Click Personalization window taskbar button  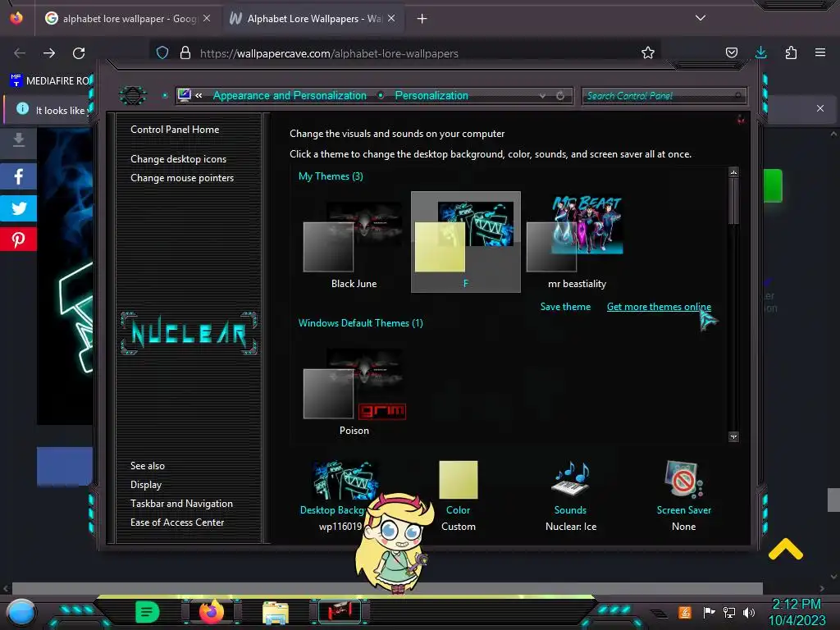coord(340,612)
